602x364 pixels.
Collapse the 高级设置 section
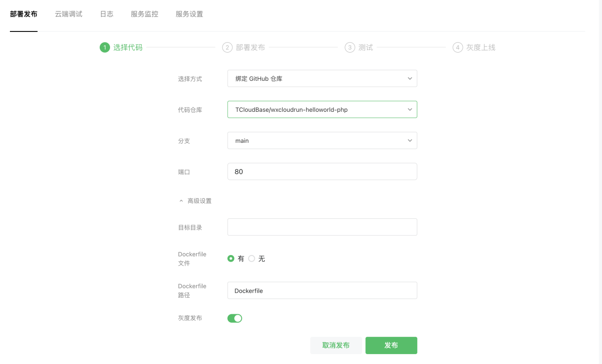click(x=195, y=201)
